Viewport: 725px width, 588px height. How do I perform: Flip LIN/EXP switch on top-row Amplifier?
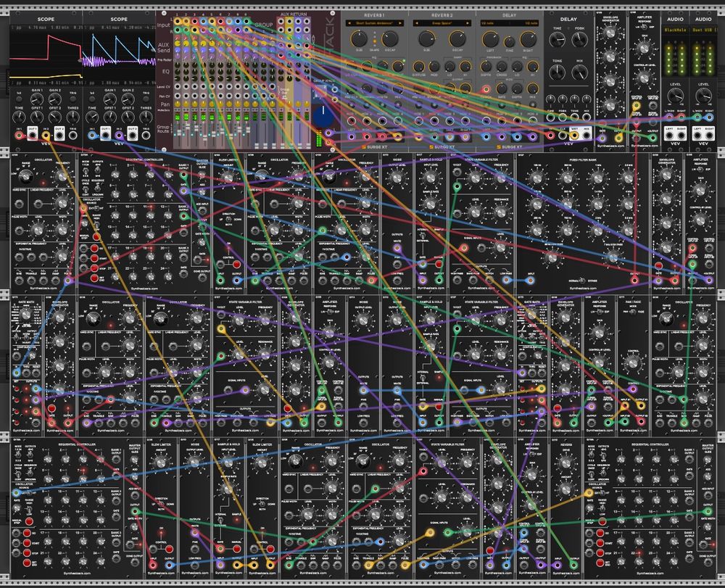click(643, 28)
